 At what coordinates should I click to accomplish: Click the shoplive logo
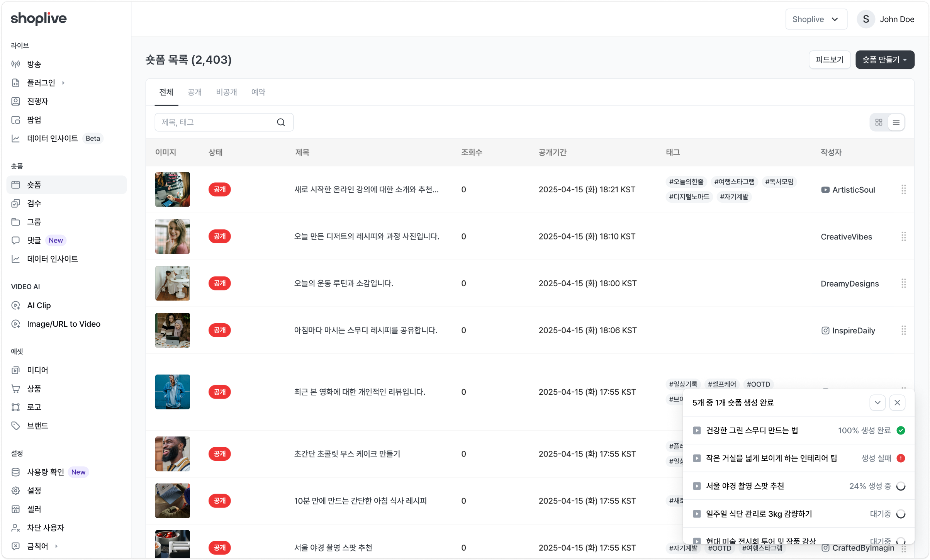coord(39,19)
